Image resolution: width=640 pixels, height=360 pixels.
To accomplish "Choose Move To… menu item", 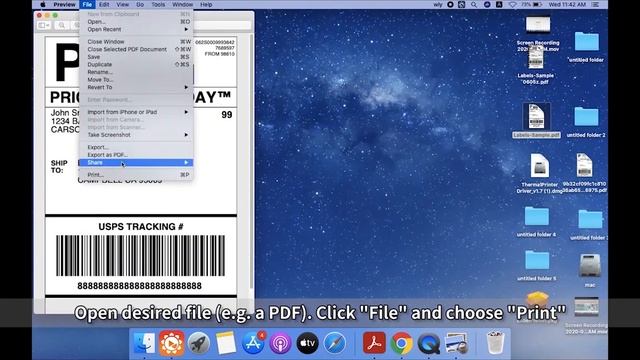I will point(136,80).
